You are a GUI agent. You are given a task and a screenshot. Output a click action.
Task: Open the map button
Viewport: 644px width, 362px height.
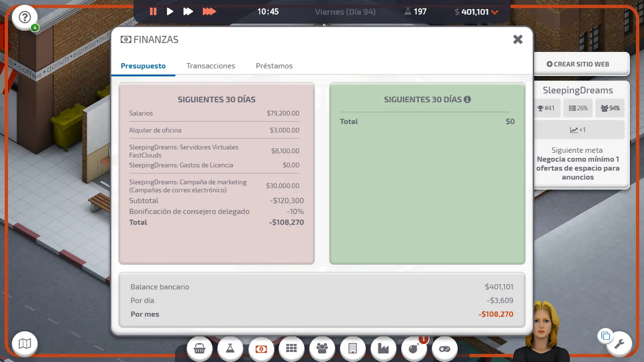coord(25,344)
